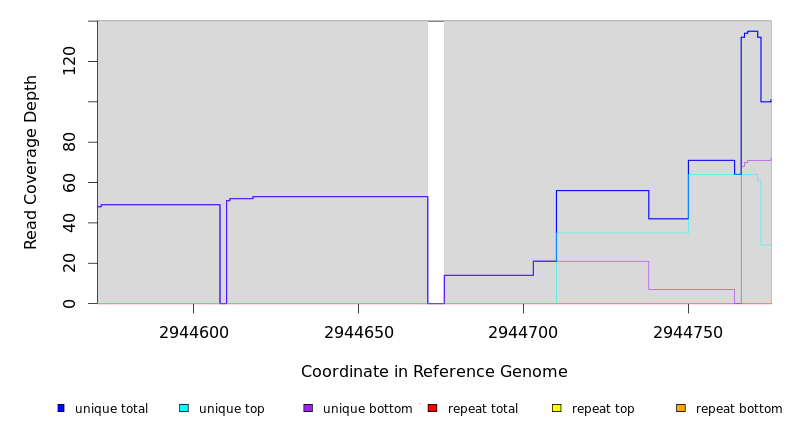Viewport: 792px width, 432px height.
Task: Click the 2944600 x-axis tick label
Action: click(193, 332)
